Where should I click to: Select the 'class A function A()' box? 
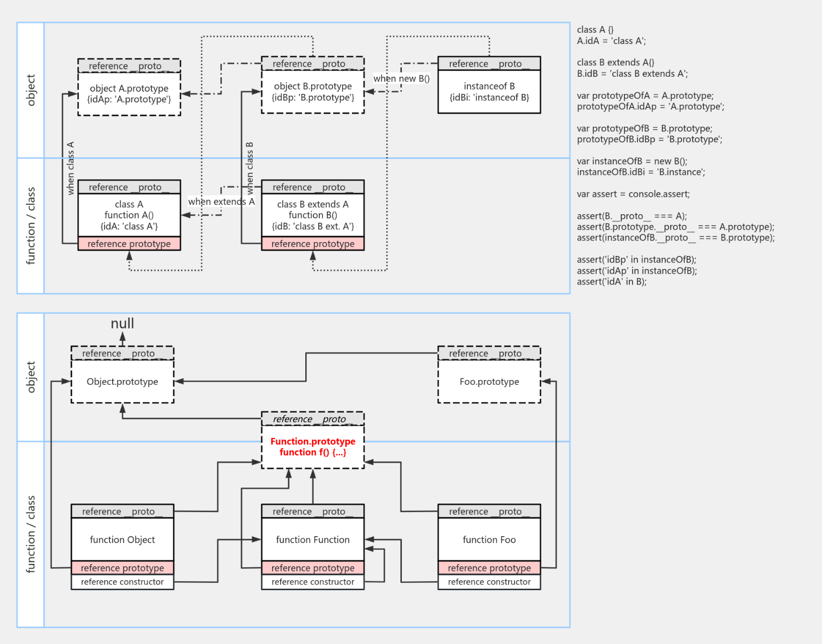click(129, 215)
